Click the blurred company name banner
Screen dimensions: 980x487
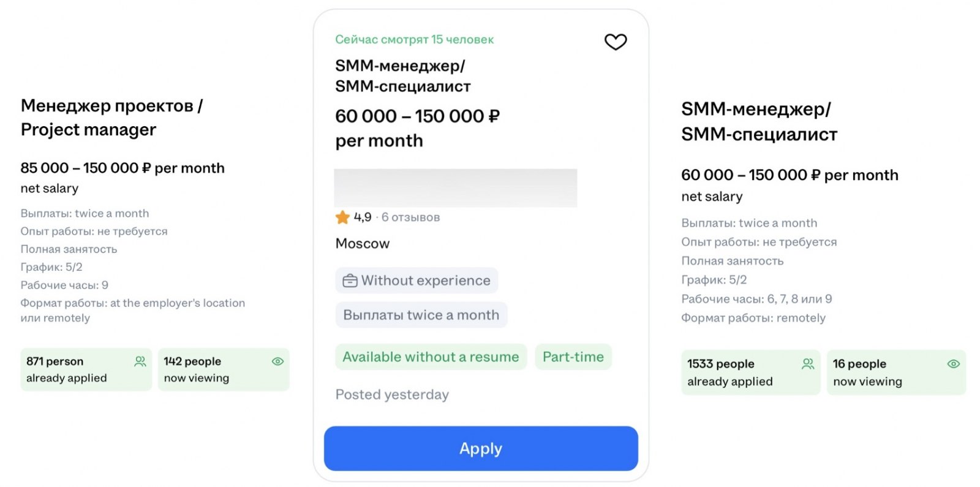(455, 187)
